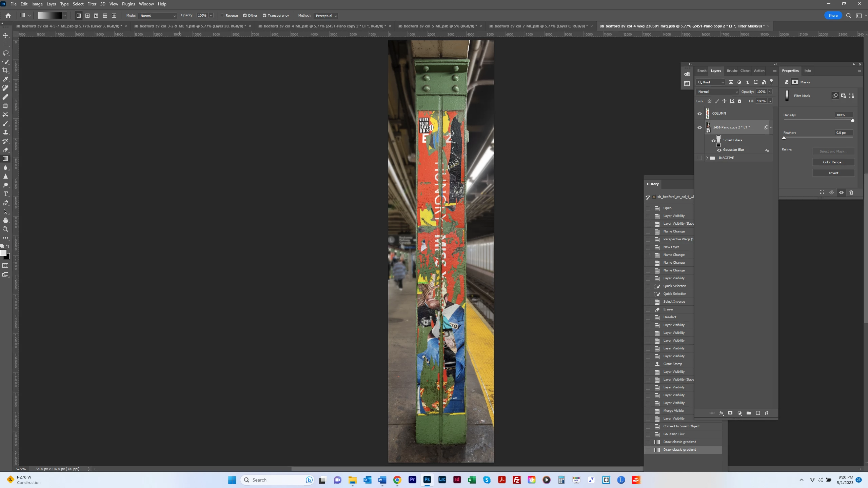This screenshot has height=488, width=868.
Task: Select the Horizontal Type tool
Action: pos(5,194)
